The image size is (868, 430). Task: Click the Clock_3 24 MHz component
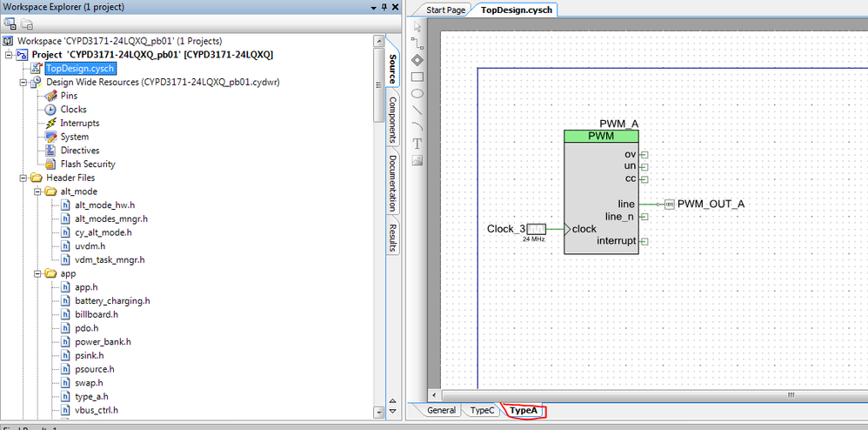coord(535,229)
